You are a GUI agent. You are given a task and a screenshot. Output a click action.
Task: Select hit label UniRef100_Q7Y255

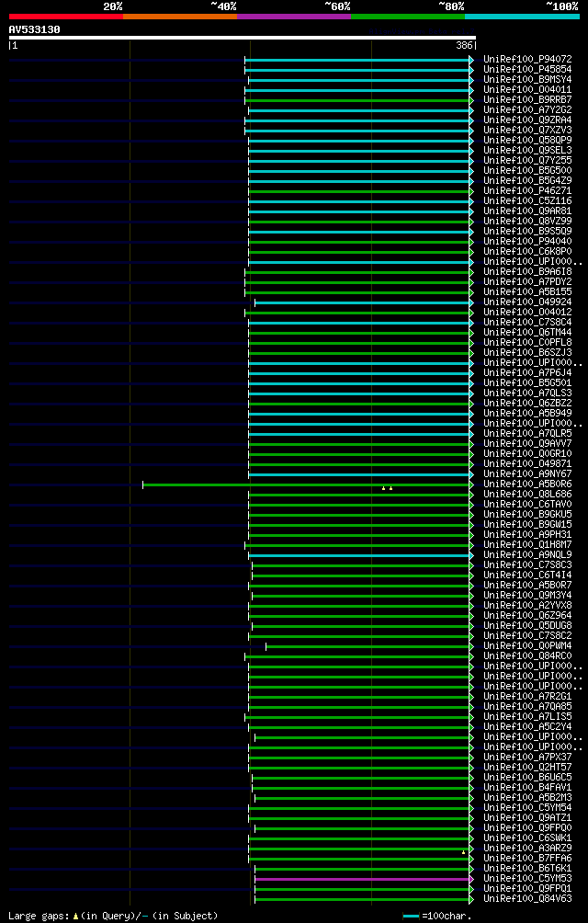click(x=527, y=161)
